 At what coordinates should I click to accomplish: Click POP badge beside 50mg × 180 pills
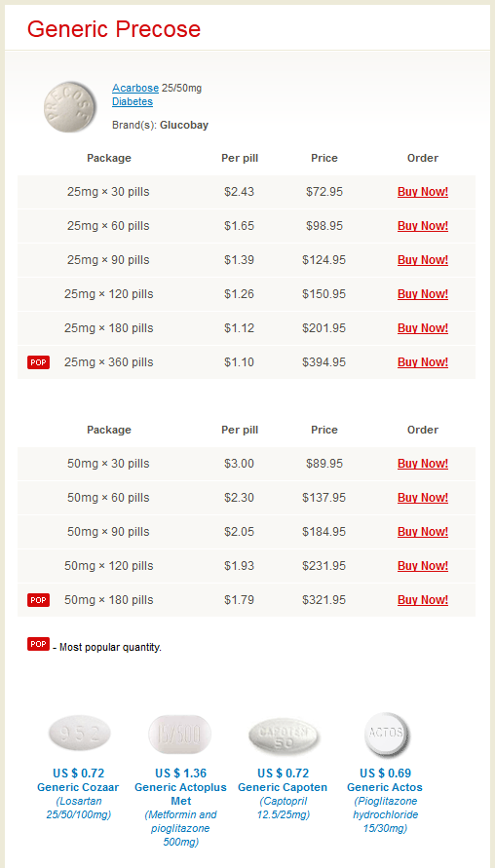(38, 600)
